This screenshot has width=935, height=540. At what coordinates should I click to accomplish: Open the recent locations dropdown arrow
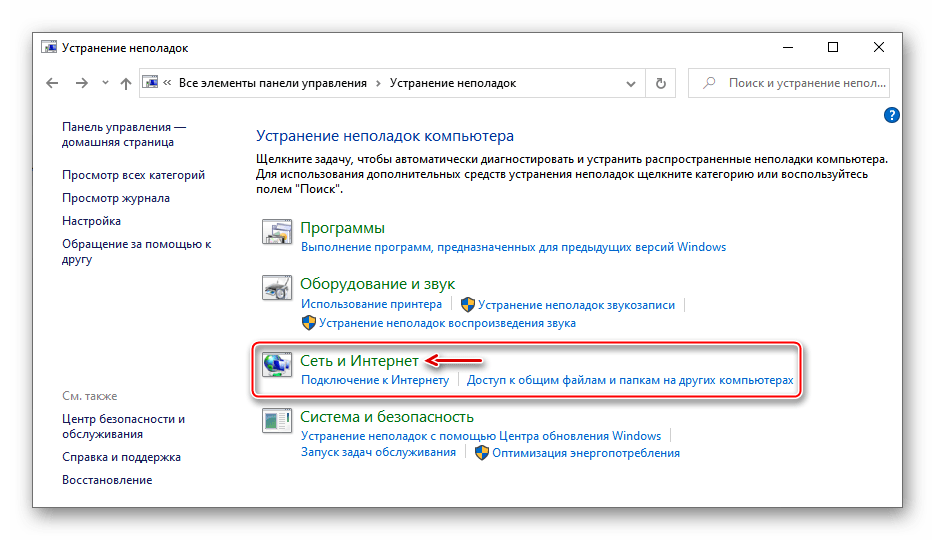pos(105,83)
